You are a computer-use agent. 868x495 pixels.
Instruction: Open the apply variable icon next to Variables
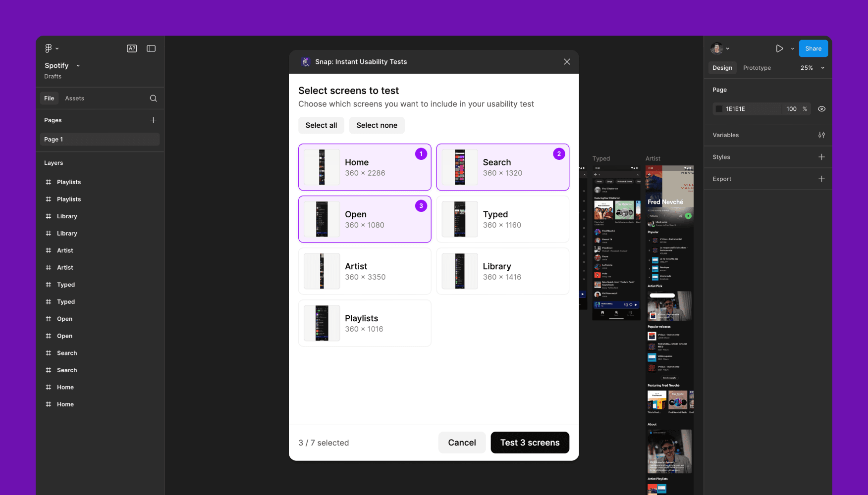coord(822,135)
